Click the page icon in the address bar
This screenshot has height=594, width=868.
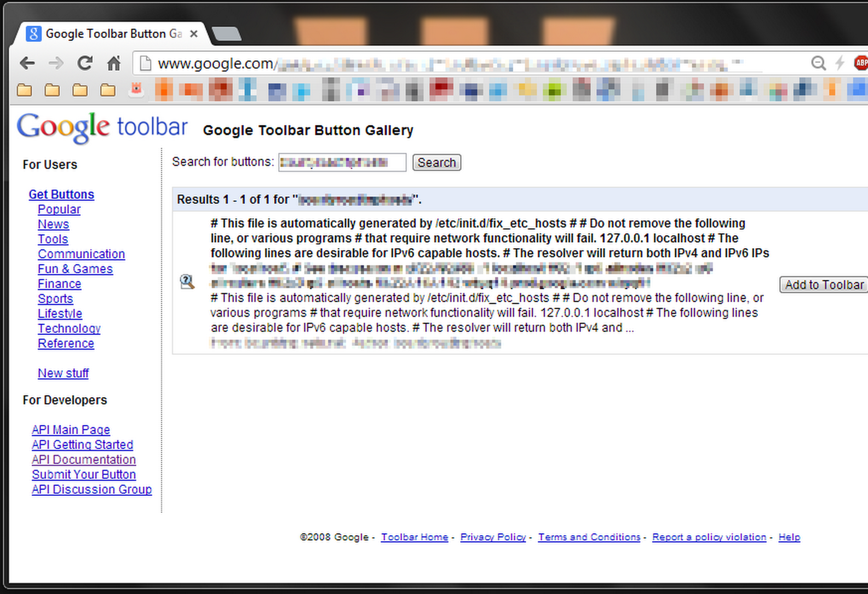(145, 64)
